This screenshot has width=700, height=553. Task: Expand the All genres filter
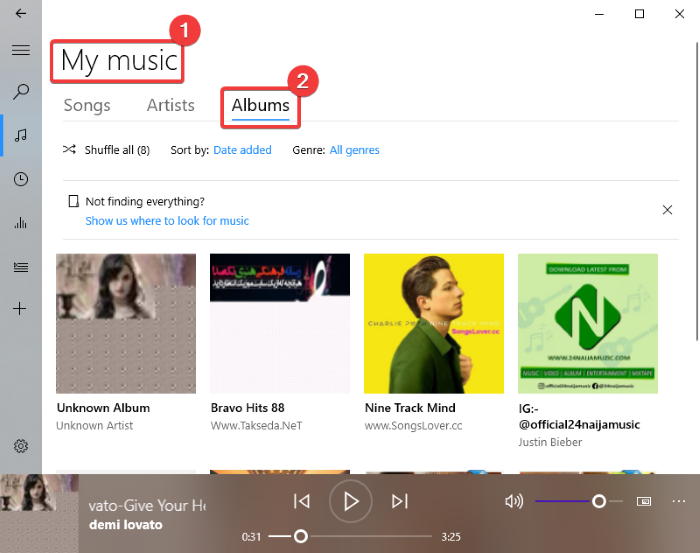(354, 150)
